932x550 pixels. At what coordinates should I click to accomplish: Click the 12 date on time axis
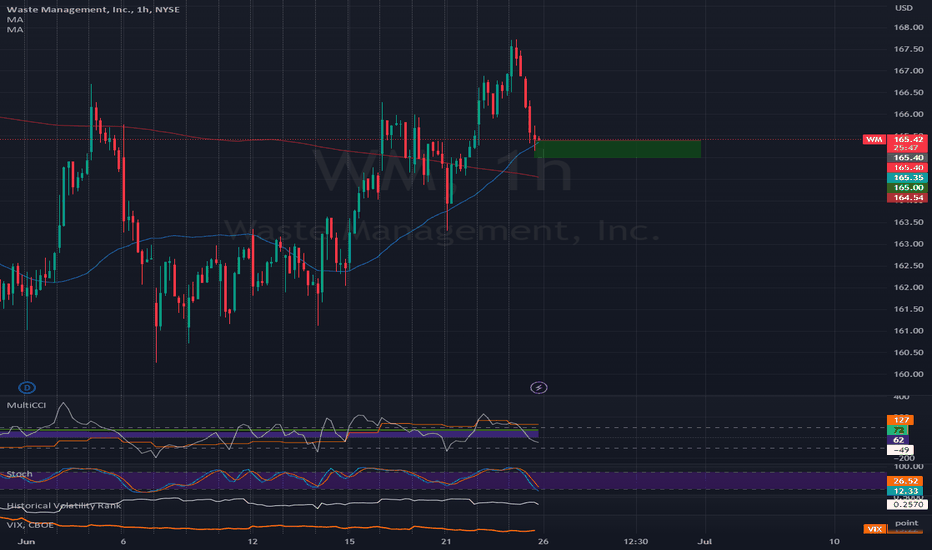pyautogui.click(x=253, y=542)
